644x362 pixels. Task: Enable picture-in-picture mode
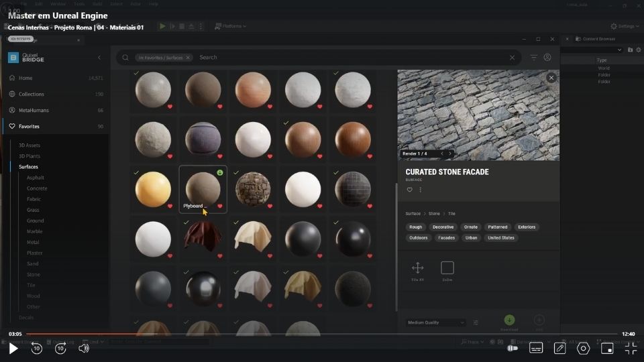[x=607, y=349]
